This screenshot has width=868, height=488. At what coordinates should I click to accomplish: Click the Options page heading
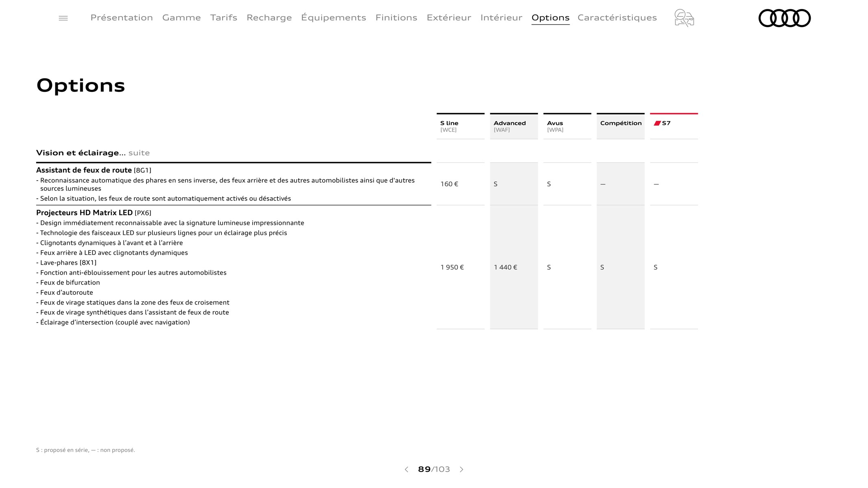click(81, 86)
